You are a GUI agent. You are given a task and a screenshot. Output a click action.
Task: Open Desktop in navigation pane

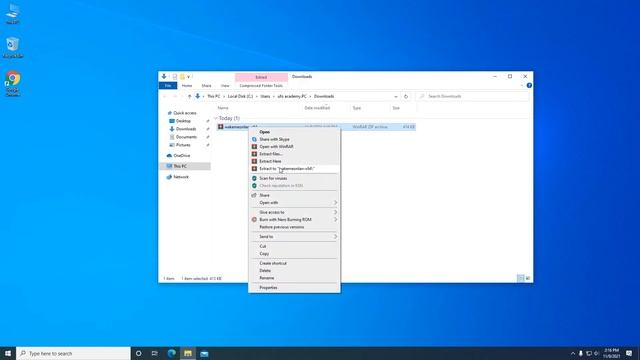pos(183,121)
